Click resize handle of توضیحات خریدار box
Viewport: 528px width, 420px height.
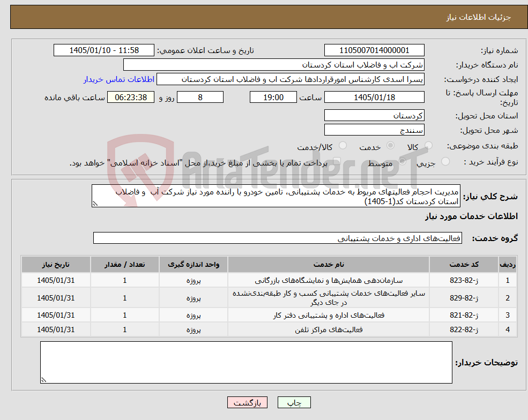click(43, 380)
